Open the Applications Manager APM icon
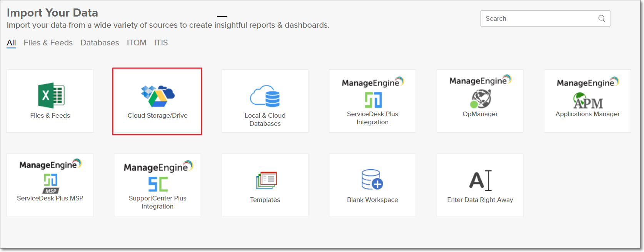 tap(588, 101)
